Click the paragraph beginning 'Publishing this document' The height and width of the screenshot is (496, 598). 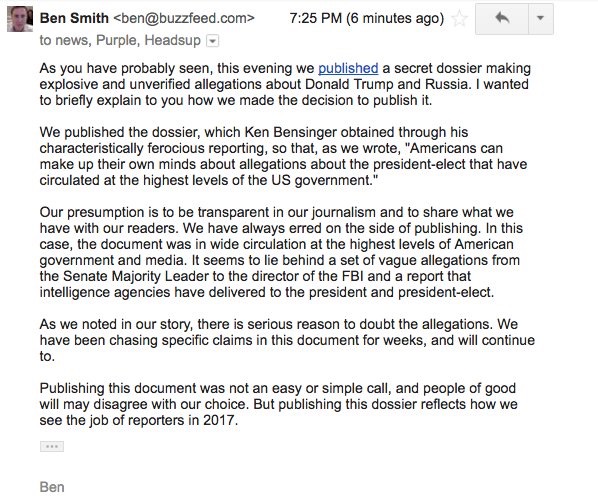[x=278, y=404]
